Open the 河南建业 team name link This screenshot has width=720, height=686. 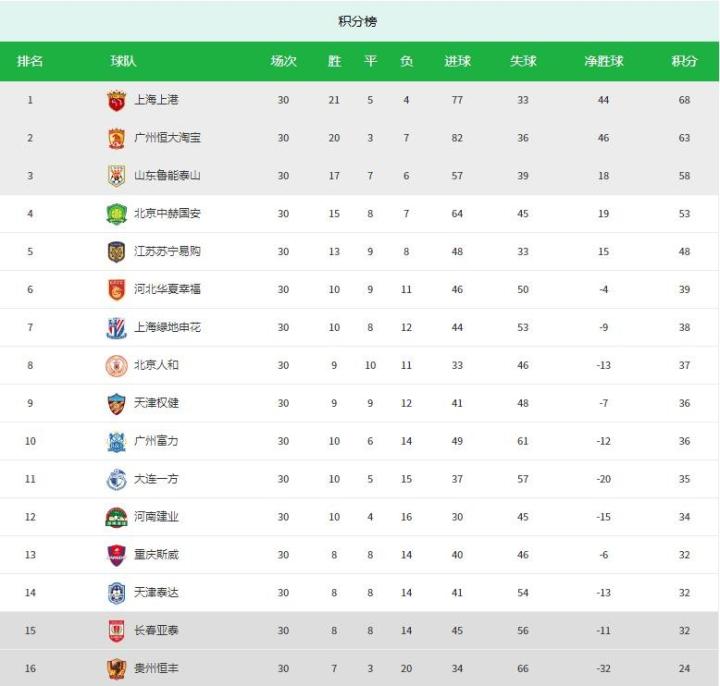156,517
